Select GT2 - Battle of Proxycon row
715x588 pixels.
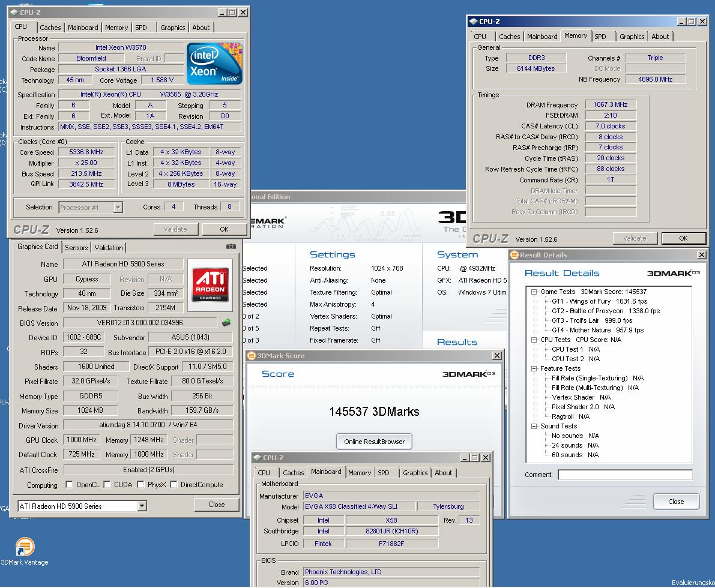click(606, 311)
